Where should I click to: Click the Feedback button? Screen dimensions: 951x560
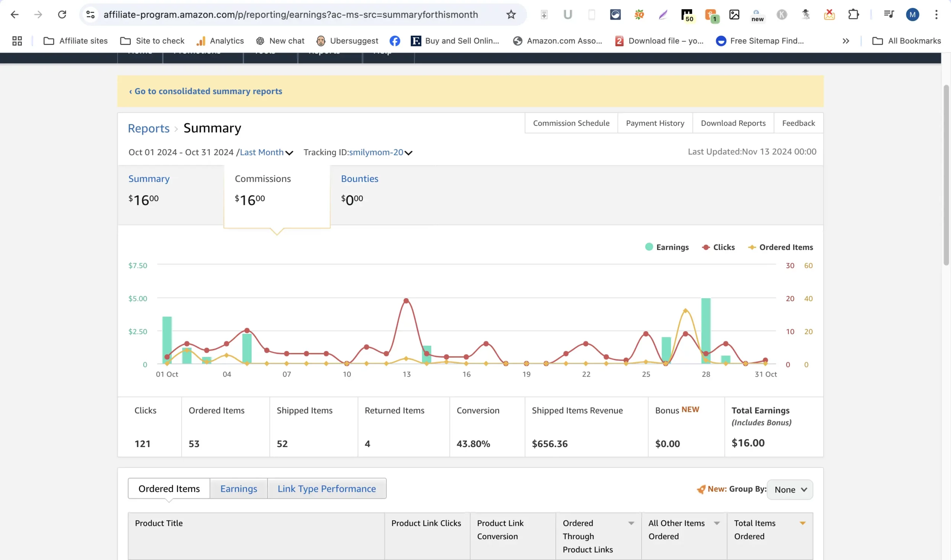click(799, 123)
